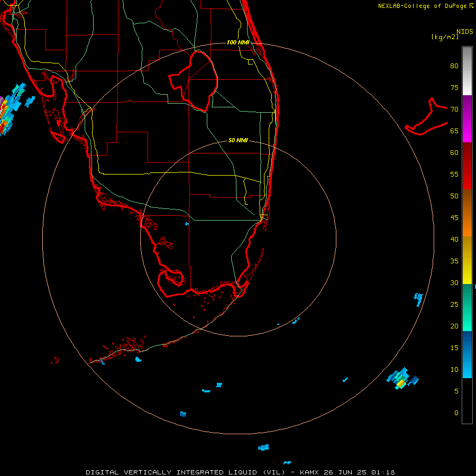Click the 20 value on the color scale
Screen dimensions: 476x476
pos(454,326)
